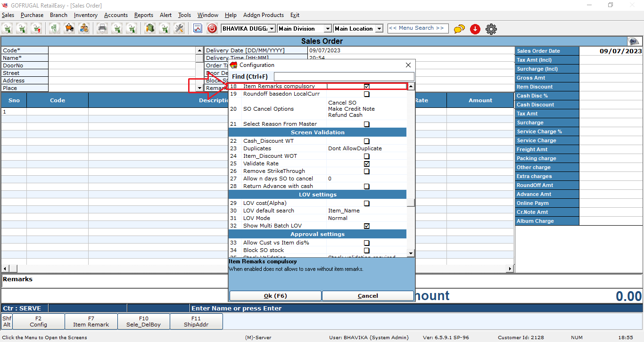The height and width of the screenshot is (342, 644).
Task: Click the red download arrow icon
Action: coord(475,29)
